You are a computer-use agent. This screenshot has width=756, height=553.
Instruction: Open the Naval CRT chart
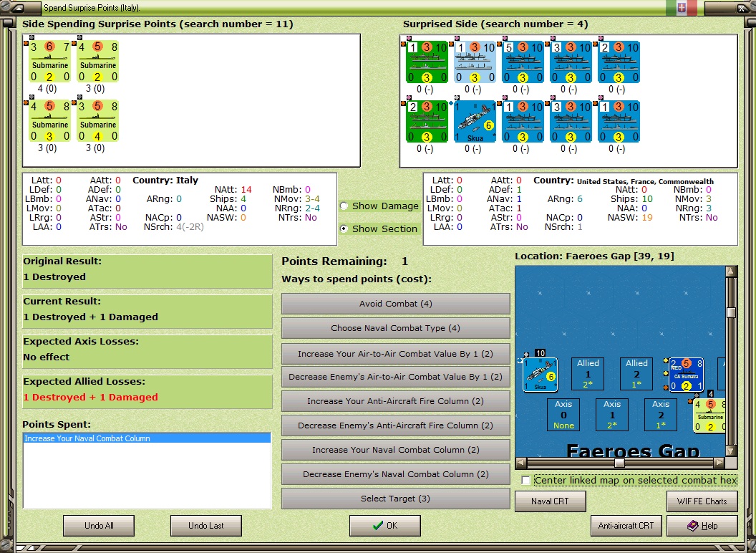pos(550,501)
